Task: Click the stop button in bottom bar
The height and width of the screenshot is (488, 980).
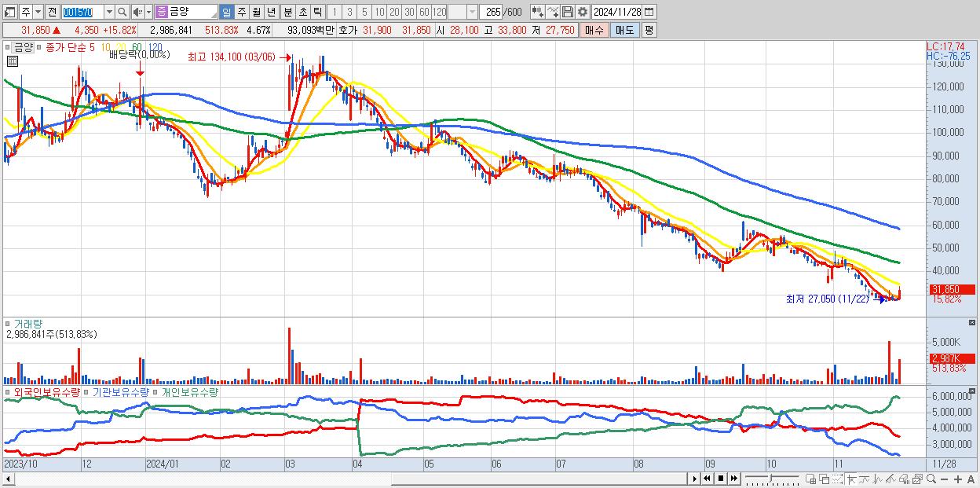Action: point(720,479)
